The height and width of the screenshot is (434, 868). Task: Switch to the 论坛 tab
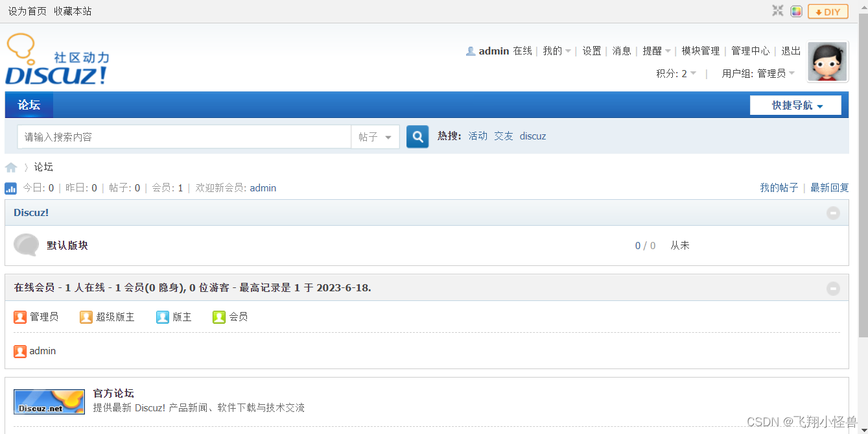pyautogui.click(x=29, y=104)
